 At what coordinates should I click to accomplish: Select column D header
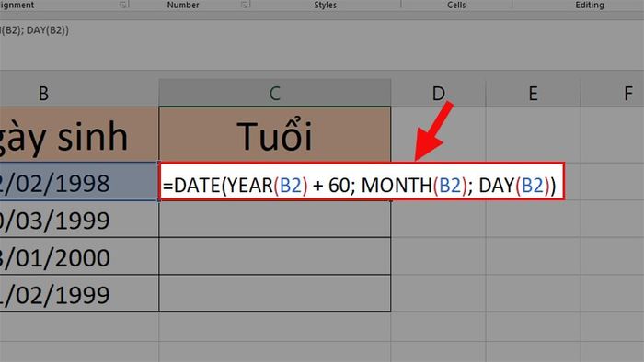pos(438,93)
